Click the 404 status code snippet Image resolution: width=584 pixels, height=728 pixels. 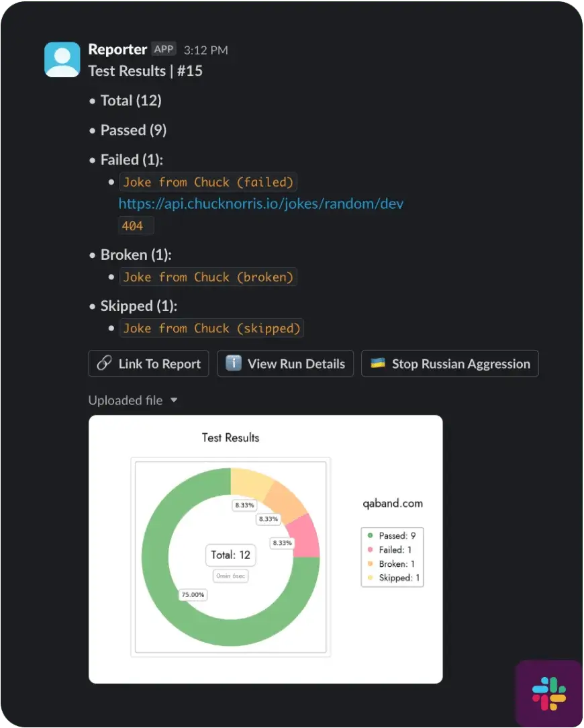click(133, 226)
